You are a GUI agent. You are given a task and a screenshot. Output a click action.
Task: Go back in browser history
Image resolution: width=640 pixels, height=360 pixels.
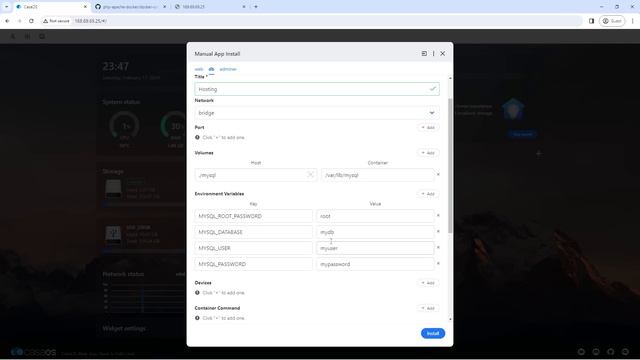point(7,21)
